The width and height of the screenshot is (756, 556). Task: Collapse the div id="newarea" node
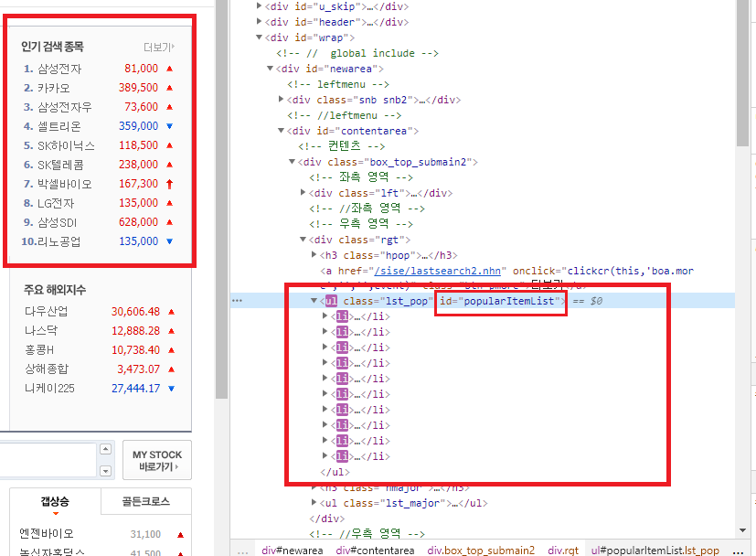(x=271, y=69)
